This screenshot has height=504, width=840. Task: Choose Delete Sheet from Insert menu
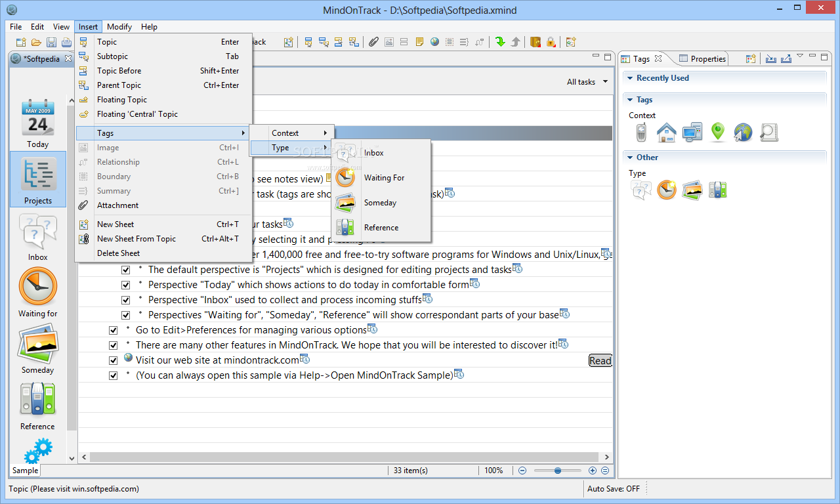coord(163,253)
